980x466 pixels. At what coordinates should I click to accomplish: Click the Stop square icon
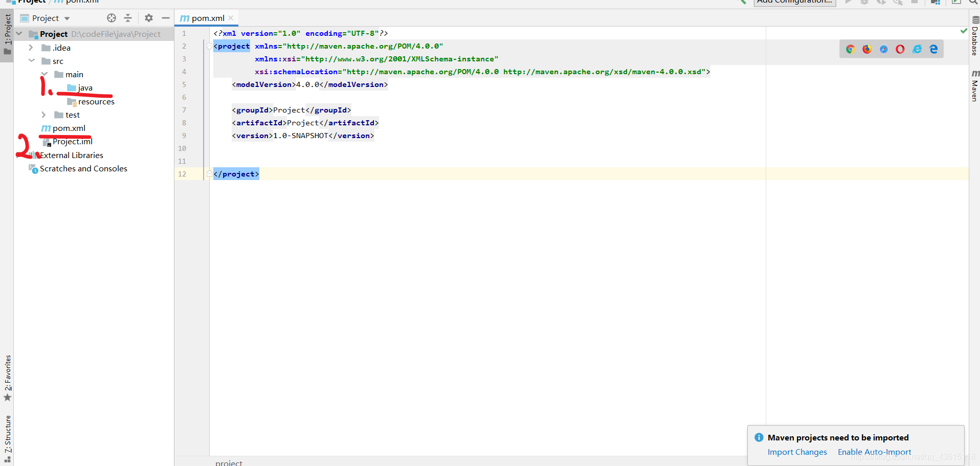pos(915,2)
